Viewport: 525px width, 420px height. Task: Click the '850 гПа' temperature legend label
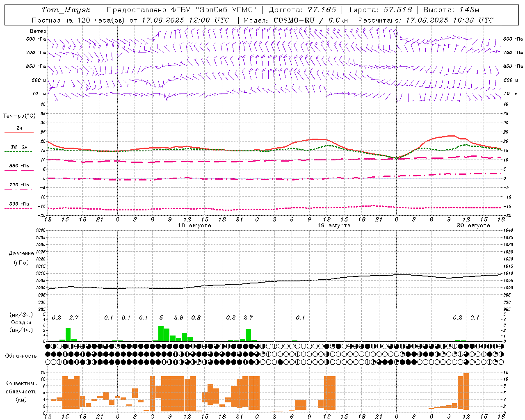19,166
